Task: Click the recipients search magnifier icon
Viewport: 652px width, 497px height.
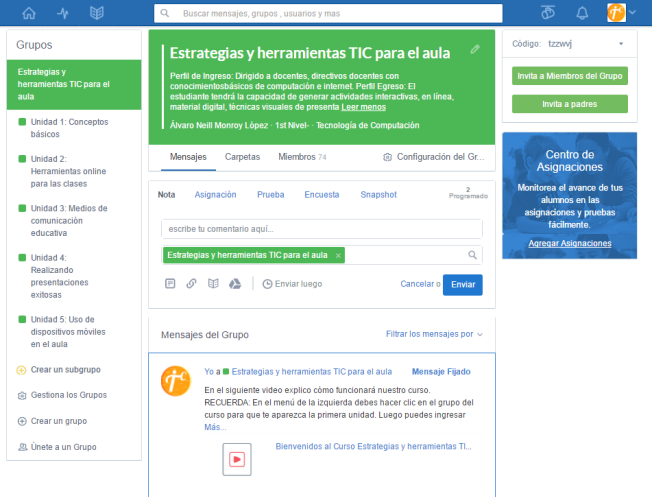Action: 472,255
